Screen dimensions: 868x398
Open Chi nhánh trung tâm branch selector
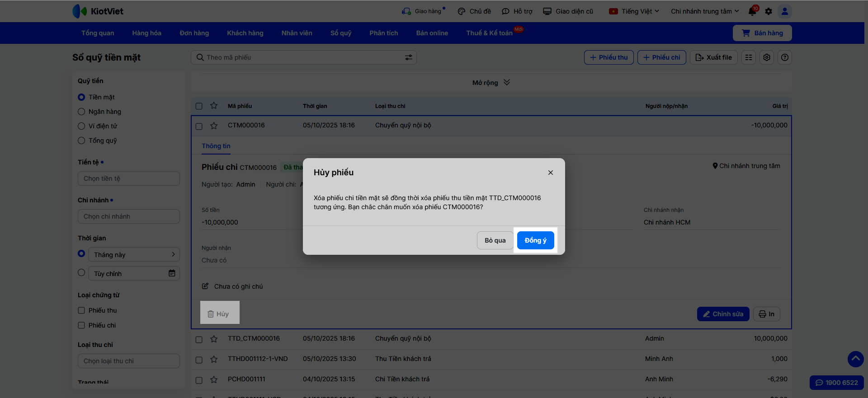[704, 11]
